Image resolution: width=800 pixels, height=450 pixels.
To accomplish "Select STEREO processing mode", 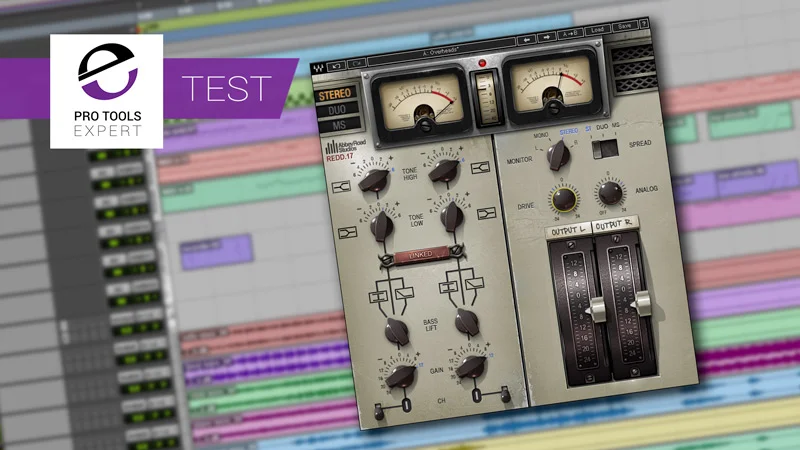I will click(x=335, y=94).
